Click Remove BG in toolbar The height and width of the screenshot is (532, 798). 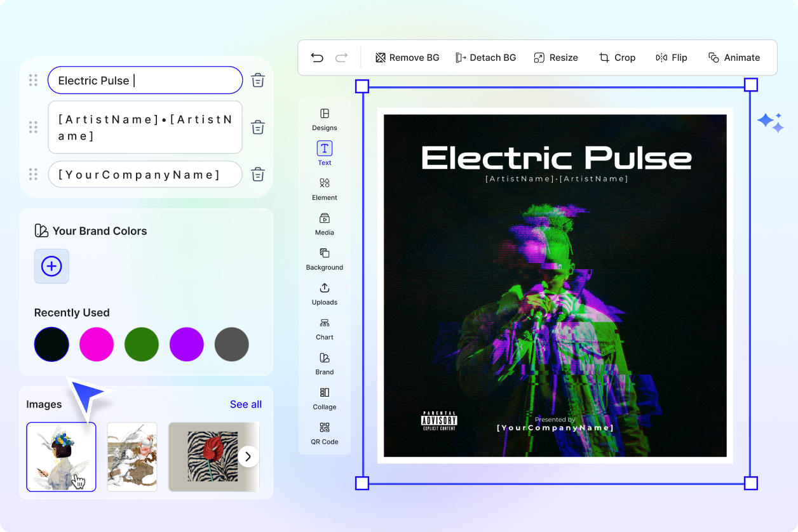407,58
